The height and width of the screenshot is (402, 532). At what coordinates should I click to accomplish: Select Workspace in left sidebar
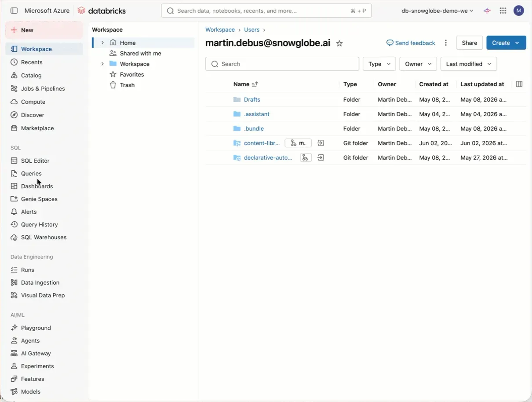[x=44, y=49]
